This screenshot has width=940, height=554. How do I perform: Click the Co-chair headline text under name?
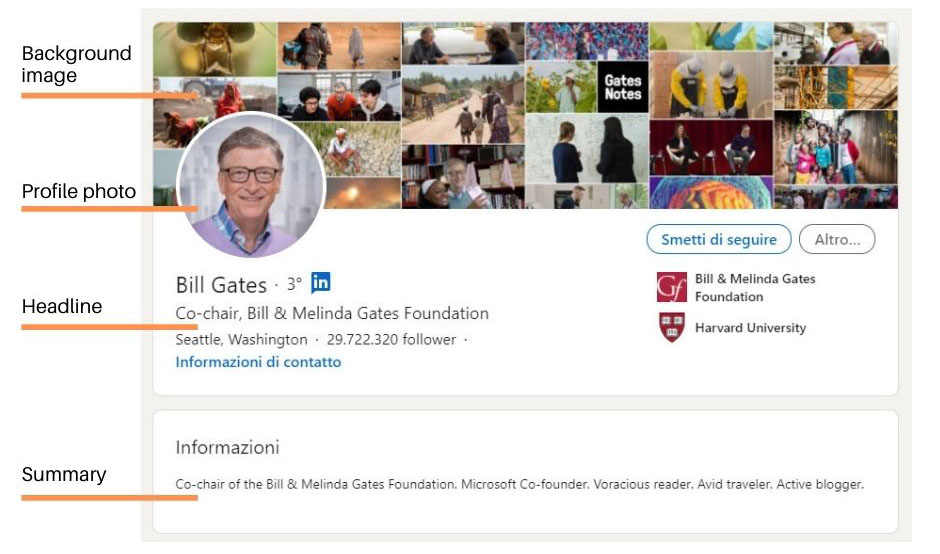click(x=332, y=314)
